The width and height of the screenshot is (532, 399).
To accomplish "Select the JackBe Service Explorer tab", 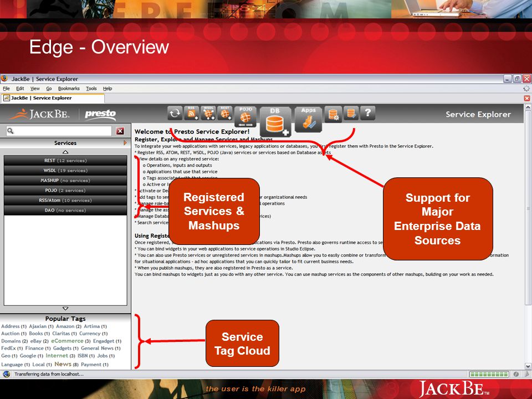I will point(53,98).
